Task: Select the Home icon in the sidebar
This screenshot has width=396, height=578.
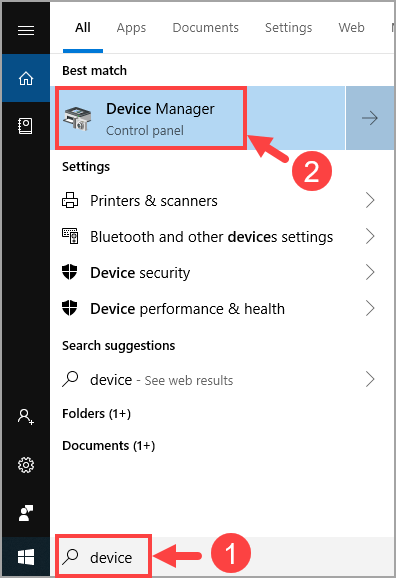Action: click(26, 78)
